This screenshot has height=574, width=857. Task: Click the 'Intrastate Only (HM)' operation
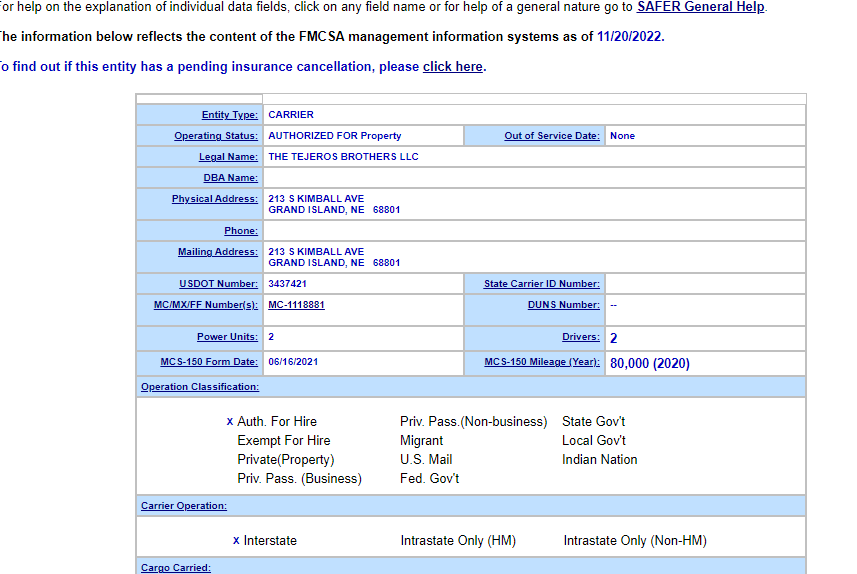458,541
